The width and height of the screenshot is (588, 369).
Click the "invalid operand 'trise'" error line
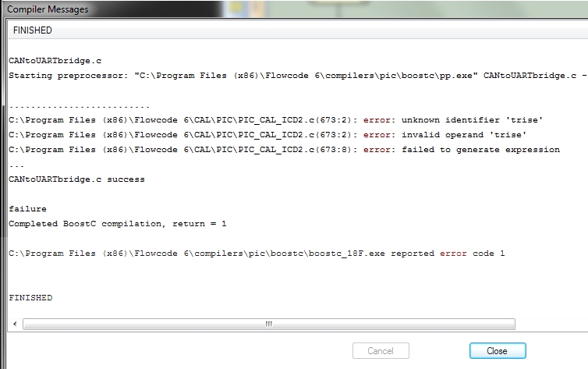point(267,135)
